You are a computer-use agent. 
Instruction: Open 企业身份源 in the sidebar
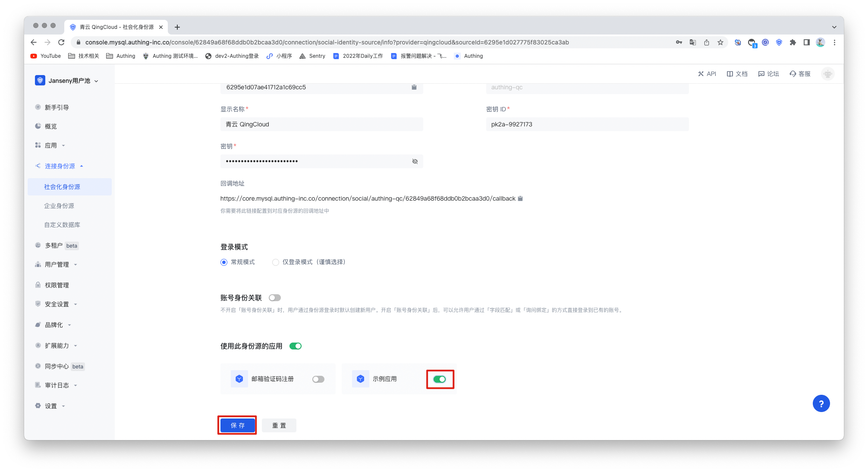click(59, 206)
